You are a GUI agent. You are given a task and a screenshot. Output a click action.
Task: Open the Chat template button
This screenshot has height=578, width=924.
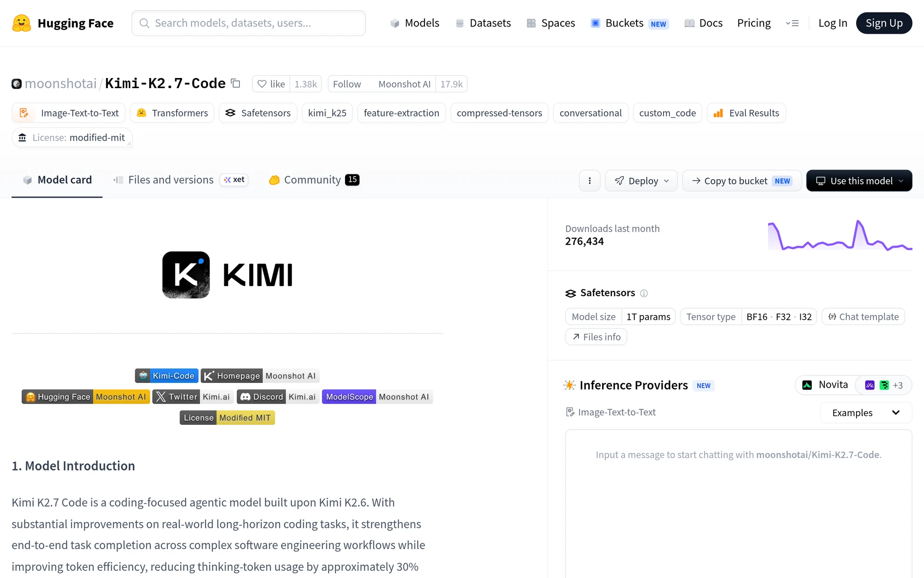(x=863, y=316)
